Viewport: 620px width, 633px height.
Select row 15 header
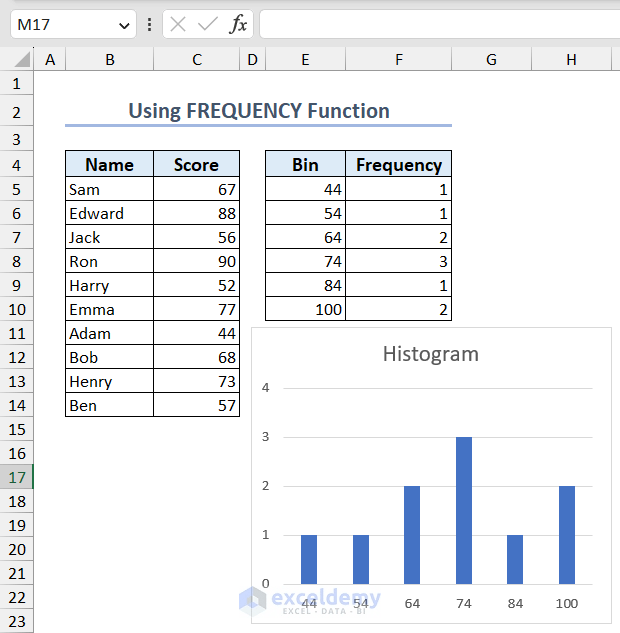pos(17,429)
